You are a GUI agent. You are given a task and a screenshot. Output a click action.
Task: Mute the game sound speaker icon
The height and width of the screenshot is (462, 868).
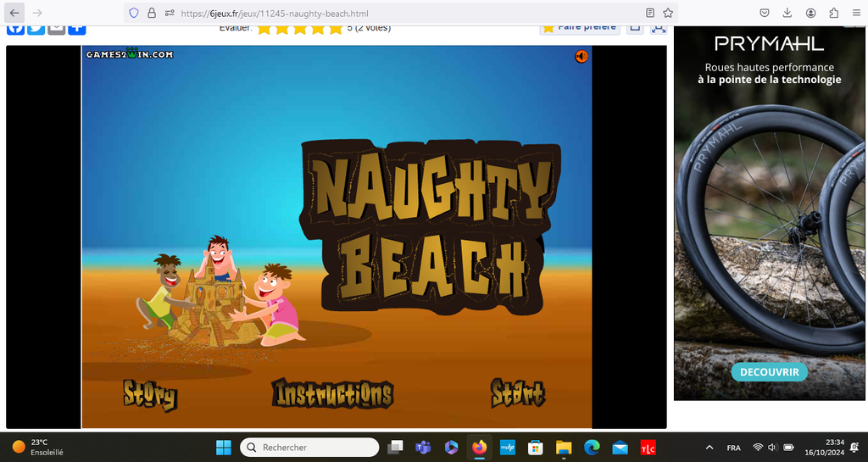pos(581,56)
